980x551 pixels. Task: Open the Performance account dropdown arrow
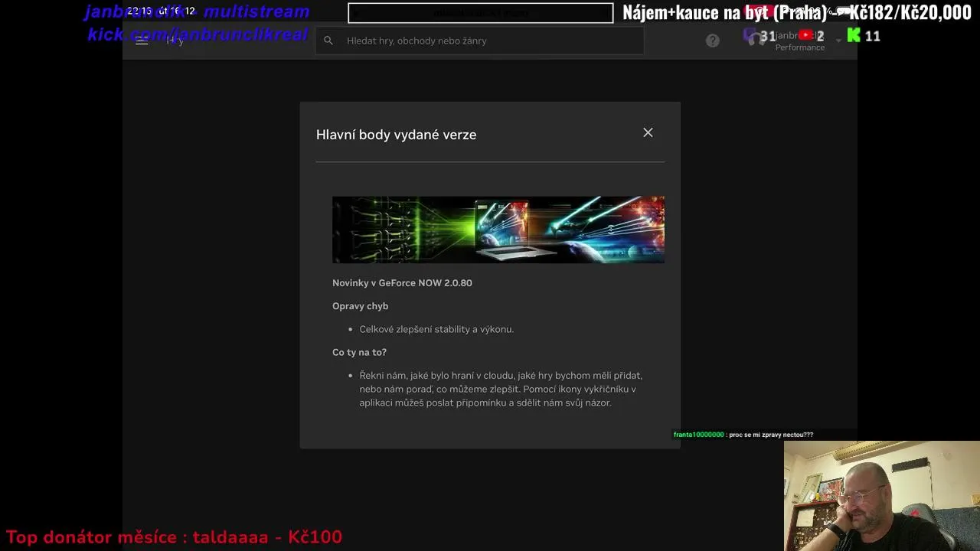[x=838, y=41]
